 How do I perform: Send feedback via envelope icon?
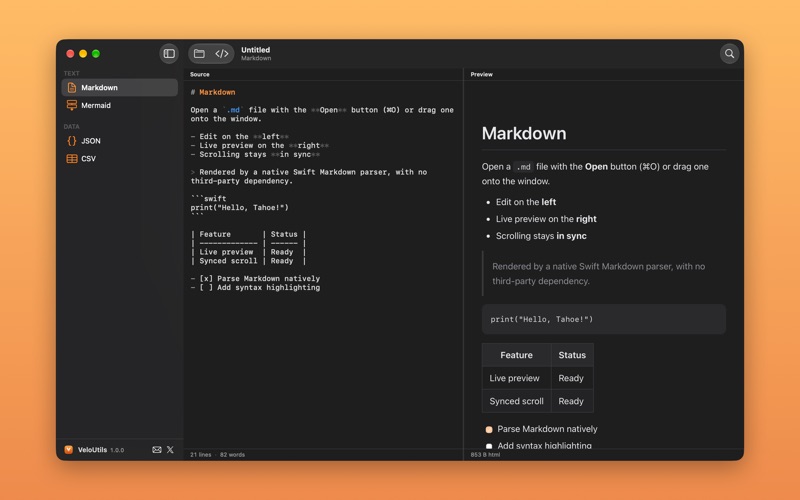(x=157, y=449)
